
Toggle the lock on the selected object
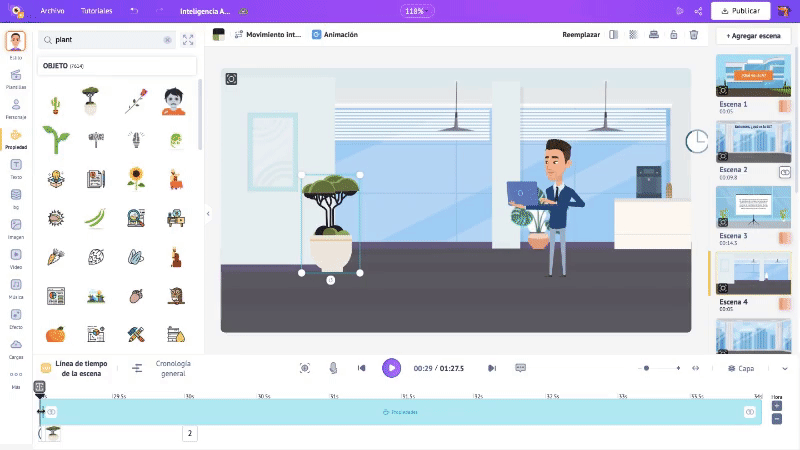coord(672,34)
